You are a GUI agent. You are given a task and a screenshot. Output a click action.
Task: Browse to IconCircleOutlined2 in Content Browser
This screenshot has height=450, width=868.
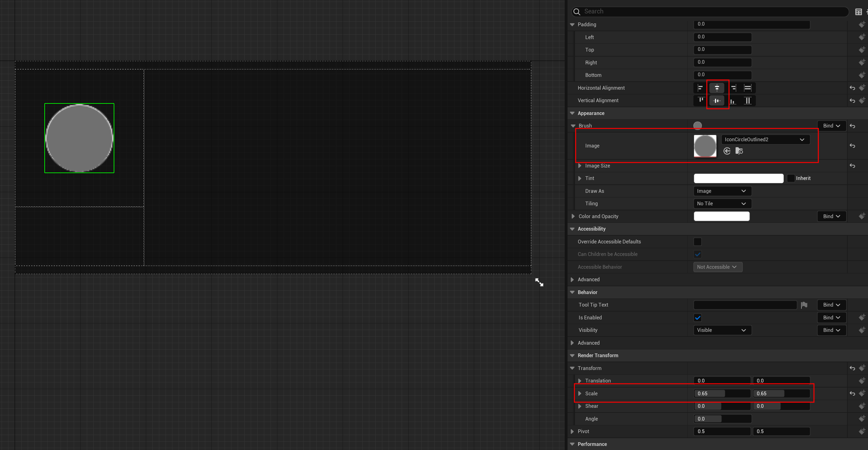739,151
